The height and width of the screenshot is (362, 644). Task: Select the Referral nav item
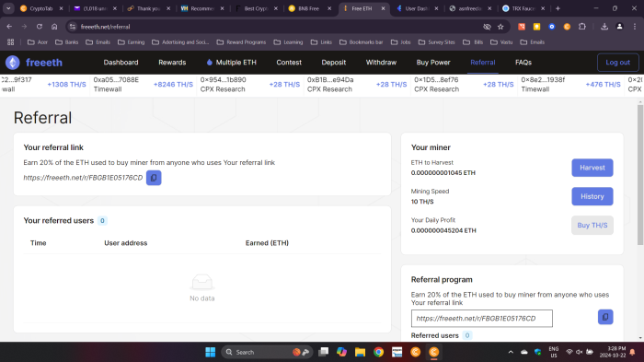pyautogui.click(x=483, y=63)
